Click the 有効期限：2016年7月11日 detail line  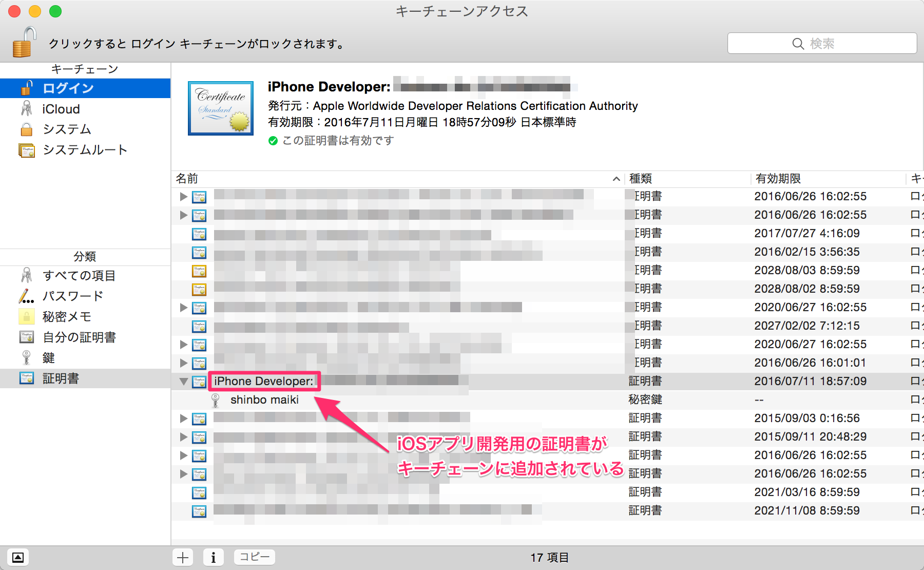click(x=422, y=122)
